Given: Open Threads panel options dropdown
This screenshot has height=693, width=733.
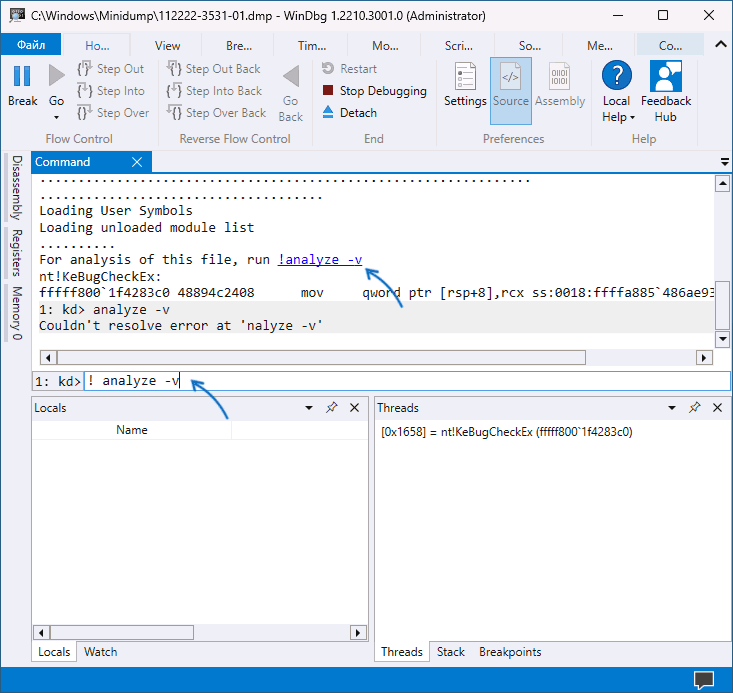Looking at the screenshot, I should click(x=672, y=408).
